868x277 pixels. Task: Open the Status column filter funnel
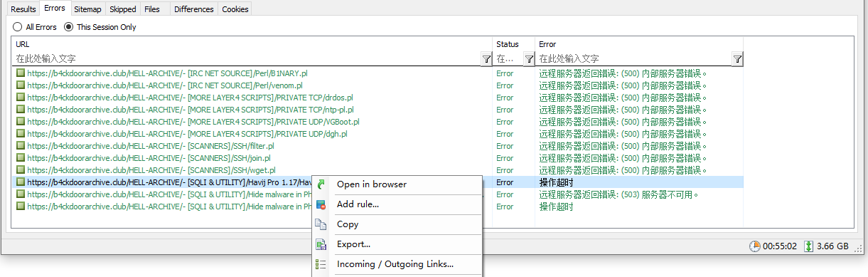click(x=529, y=58)
